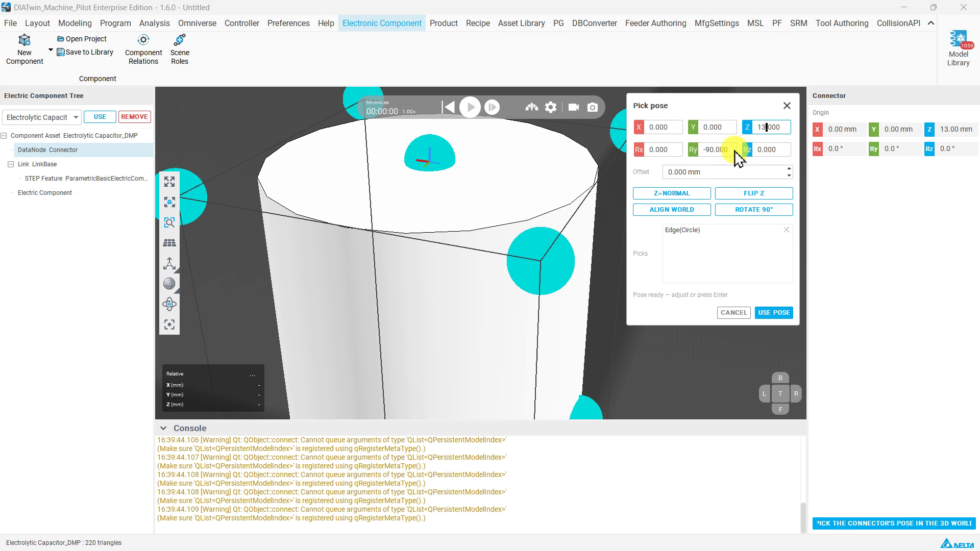This screenshot has width=980, height=551.
Task: Click the pick connector pose banner button
Action: (x=894, y=523)
